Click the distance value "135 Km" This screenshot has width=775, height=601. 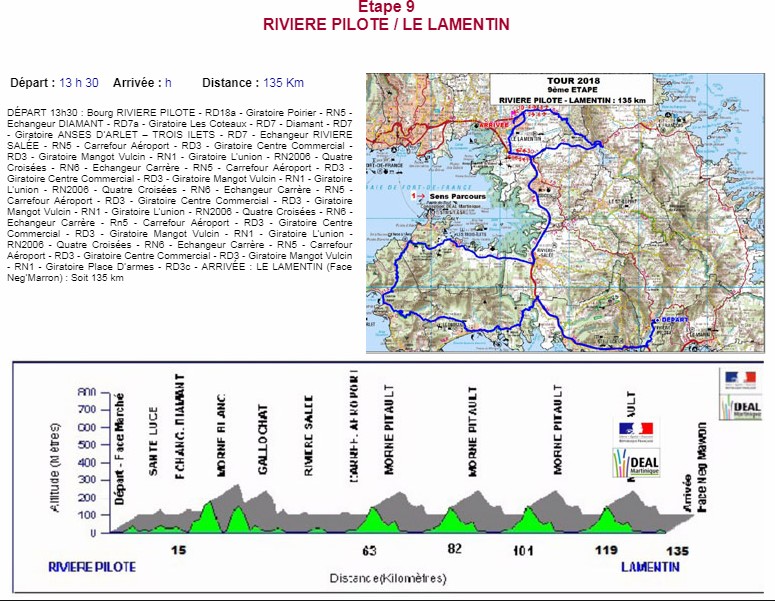click(283, 83)
